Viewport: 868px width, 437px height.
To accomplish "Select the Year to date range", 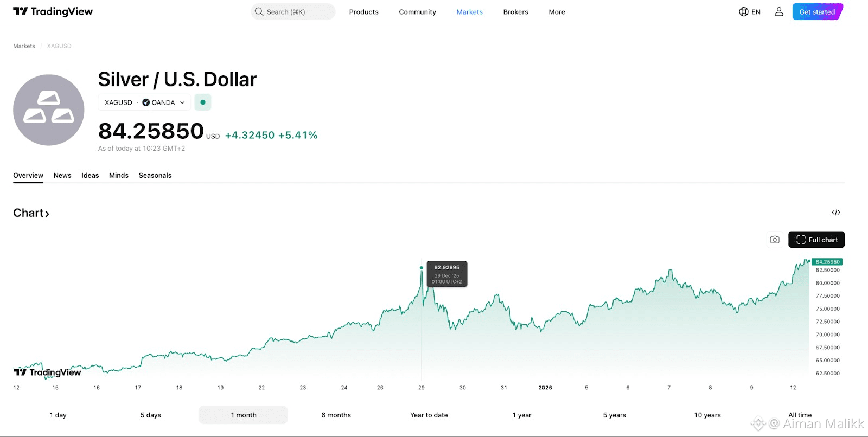I will [x=429, y=415].
